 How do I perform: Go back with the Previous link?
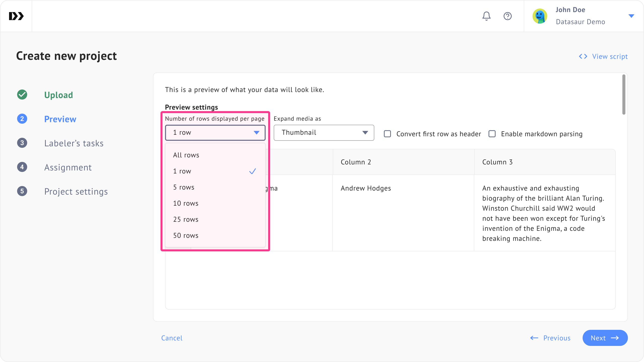[550, 338]
